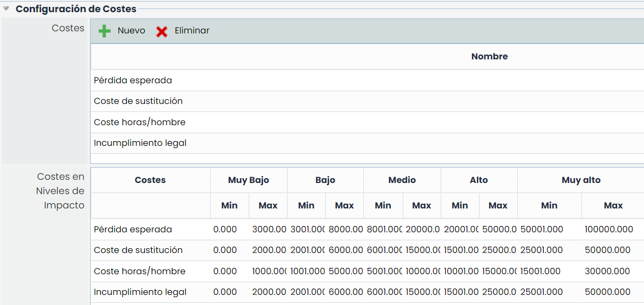The width and height of the screenshot is (644, 305).
Task: Click the green plus Nuevo icon
Action: coord(105,31)
